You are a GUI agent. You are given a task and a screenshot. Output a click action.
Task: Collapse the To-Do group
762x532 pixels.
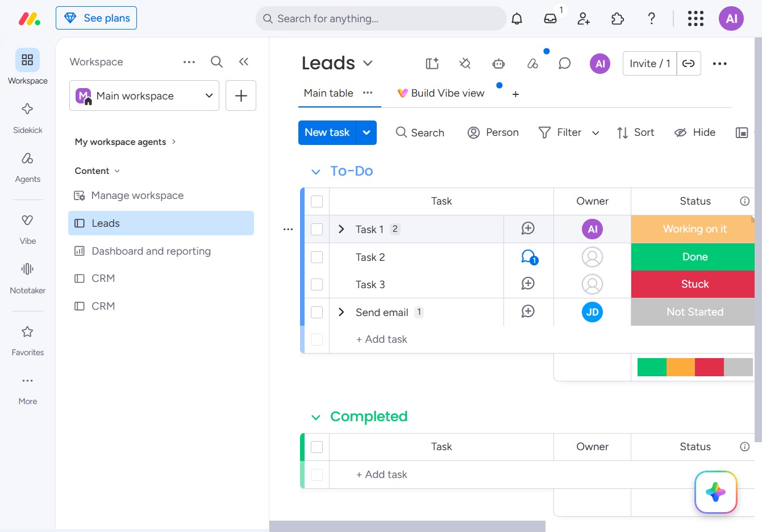tap(316, 172)
